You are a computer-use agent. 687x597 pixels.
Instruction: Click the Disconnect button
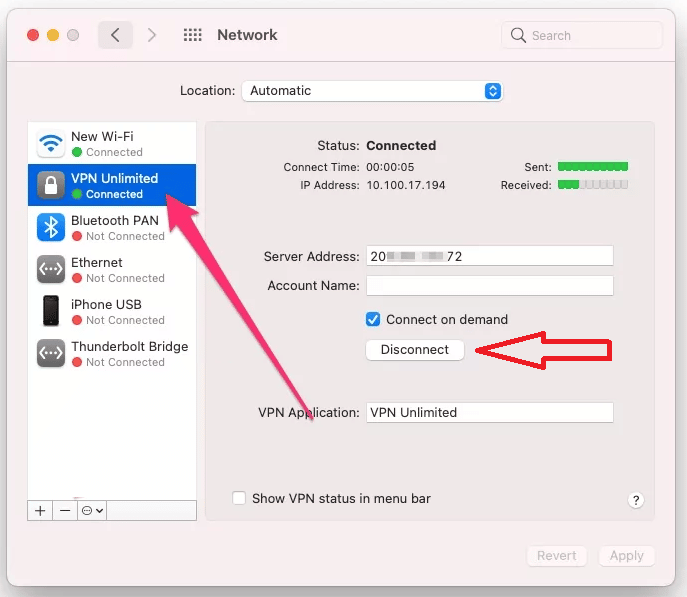click(415, 350)
